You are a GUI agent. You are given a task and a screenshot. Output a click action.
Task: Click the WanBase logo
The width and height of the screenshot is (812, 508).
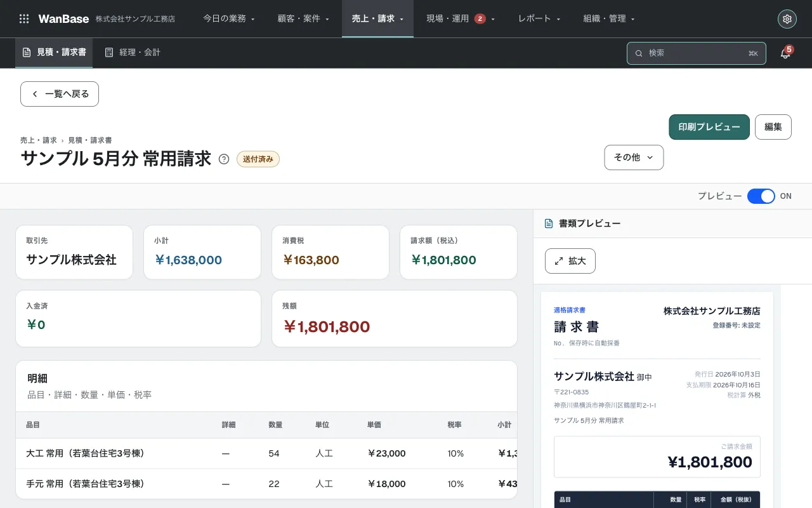(63, 18)
